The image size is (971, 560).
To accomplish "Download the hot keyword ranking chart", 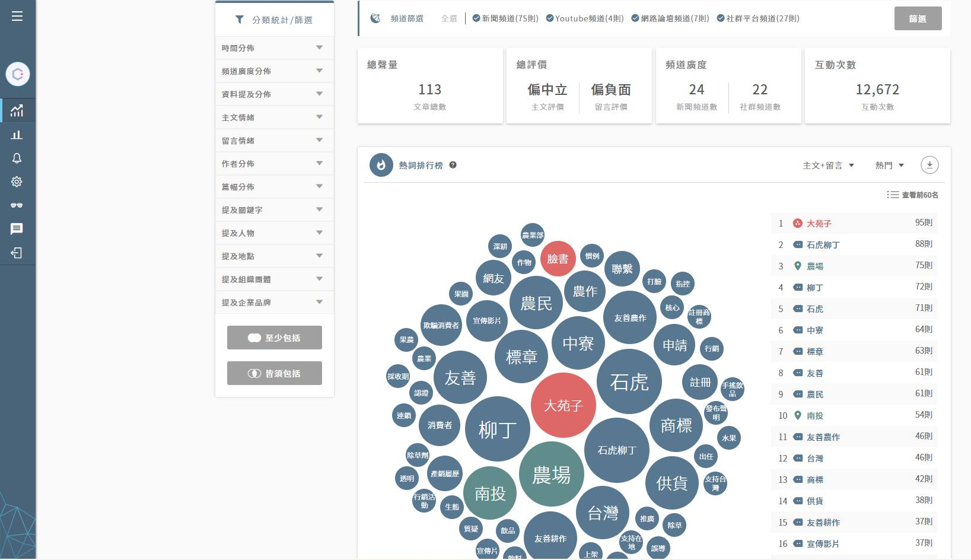I will 929,165.
